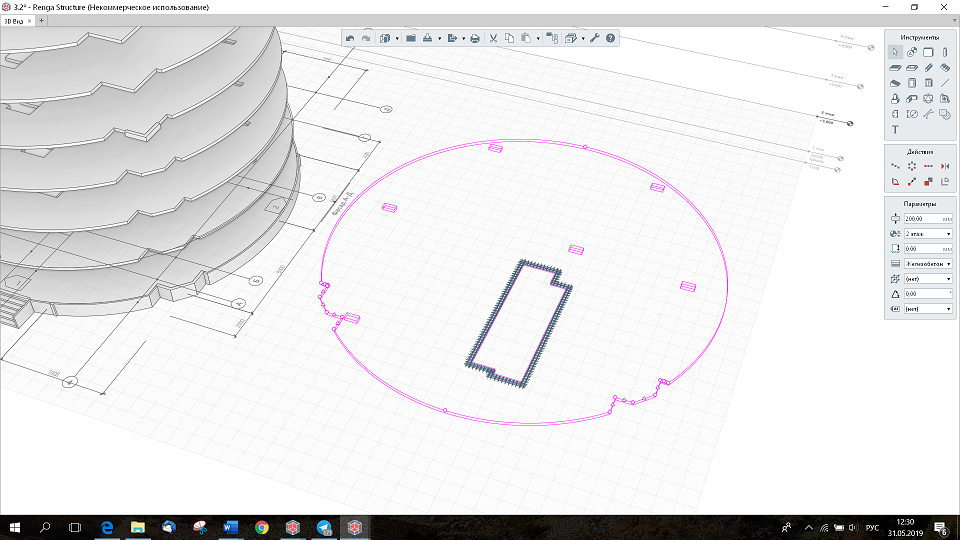Open Google Chrome from the taskbar

click(261, 527)
